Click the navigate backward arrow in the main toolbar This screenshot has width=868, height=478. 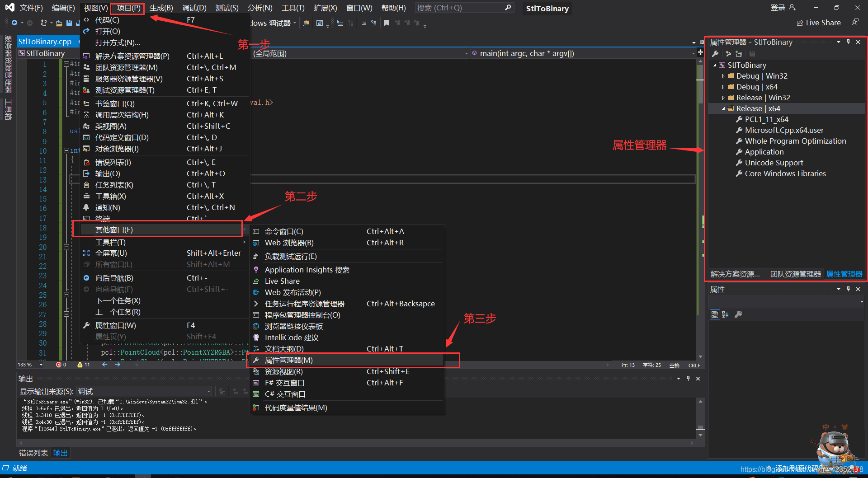(x=14, y=23)
